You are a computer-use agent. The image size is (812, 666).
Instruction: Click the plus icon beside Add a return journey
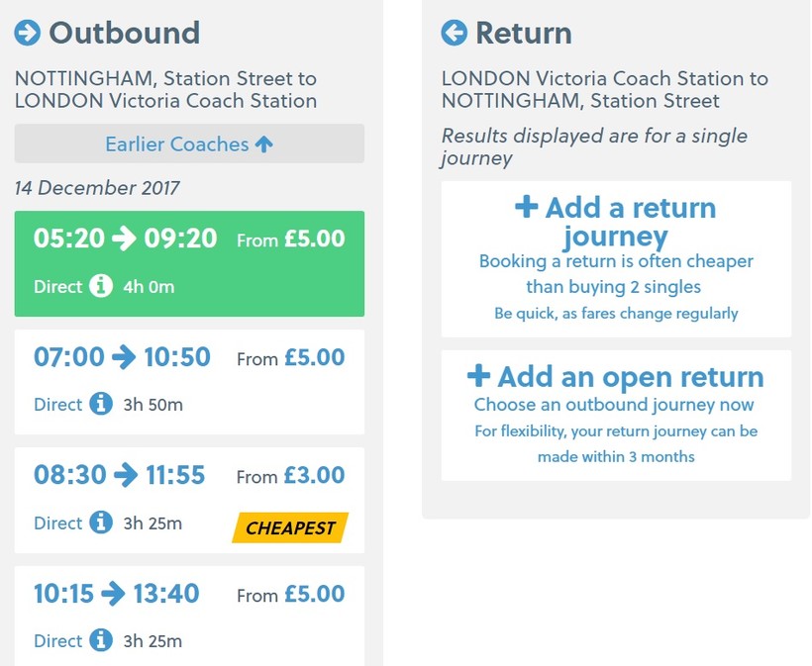(x=527, y=208)
